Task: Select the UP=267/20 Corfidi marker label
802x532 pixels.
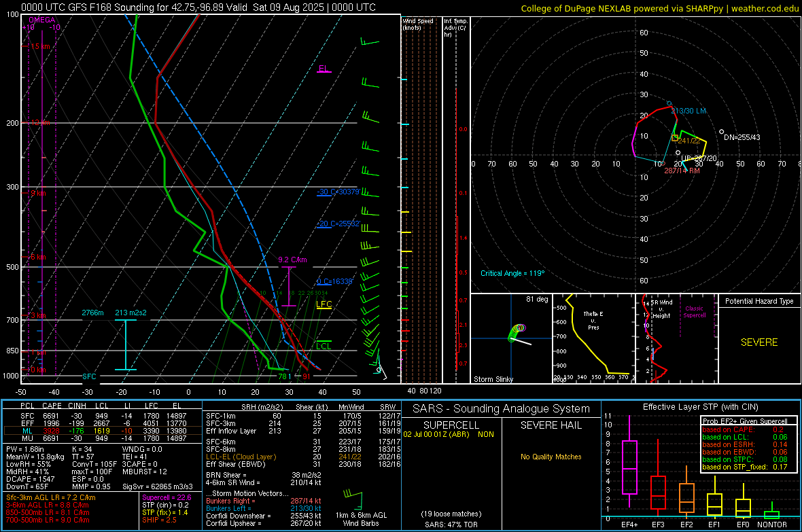Action: pyautogui.click(x=699, y=158)
